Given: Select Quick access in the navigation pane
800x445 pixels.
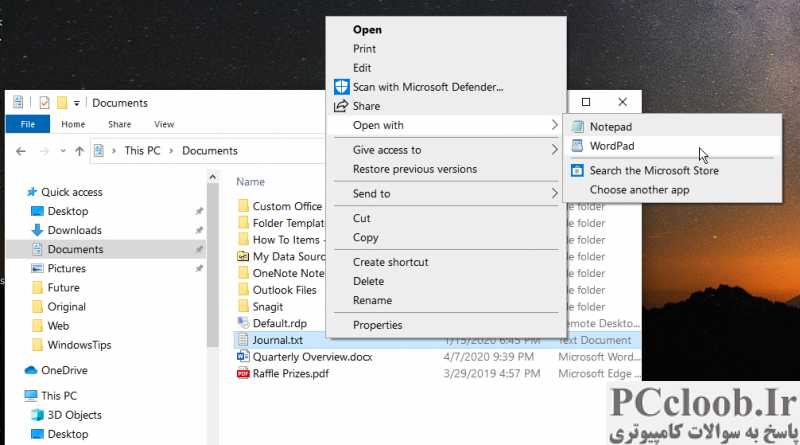Looking at the screenshot, I should [x=71, y=192].
